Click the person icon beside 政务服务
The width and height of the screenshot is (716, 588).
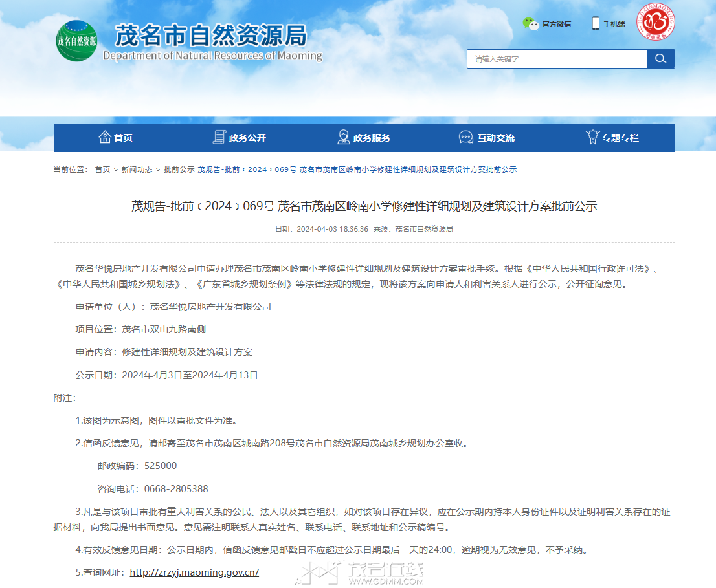pos(344,137)
